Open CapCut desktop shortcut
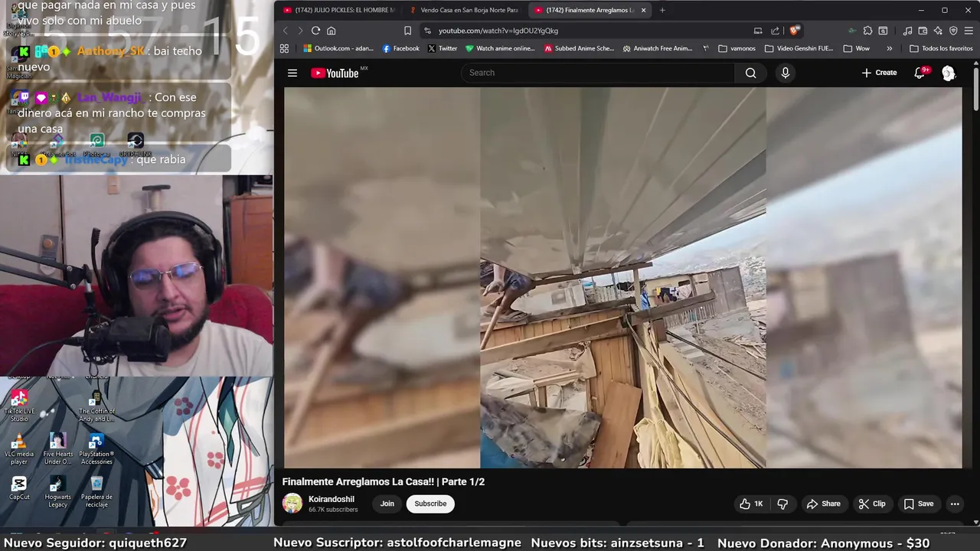The image size is (980, 551). click(19, 488)
